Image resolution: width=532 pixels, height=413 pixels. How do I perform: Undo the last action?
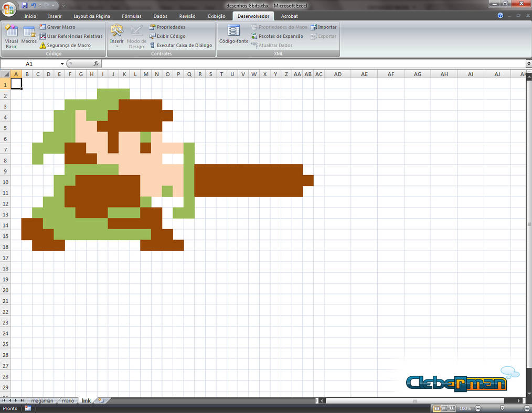point(34,5)
